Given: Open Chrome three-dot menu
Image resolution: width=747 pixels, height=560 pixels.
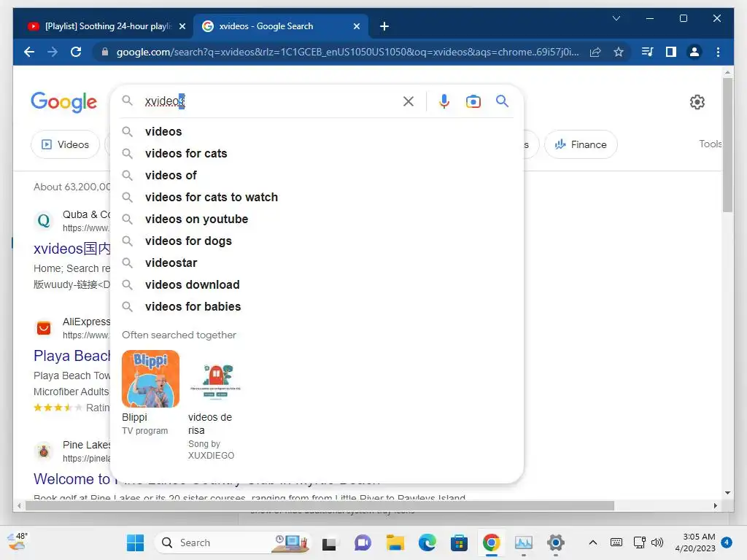Looking at the screenshot, I should [718, 52].
